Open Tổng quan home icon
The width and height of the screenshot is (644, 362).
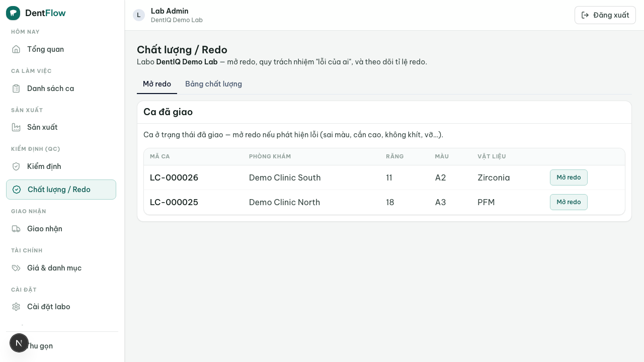(x=16, y=49)
